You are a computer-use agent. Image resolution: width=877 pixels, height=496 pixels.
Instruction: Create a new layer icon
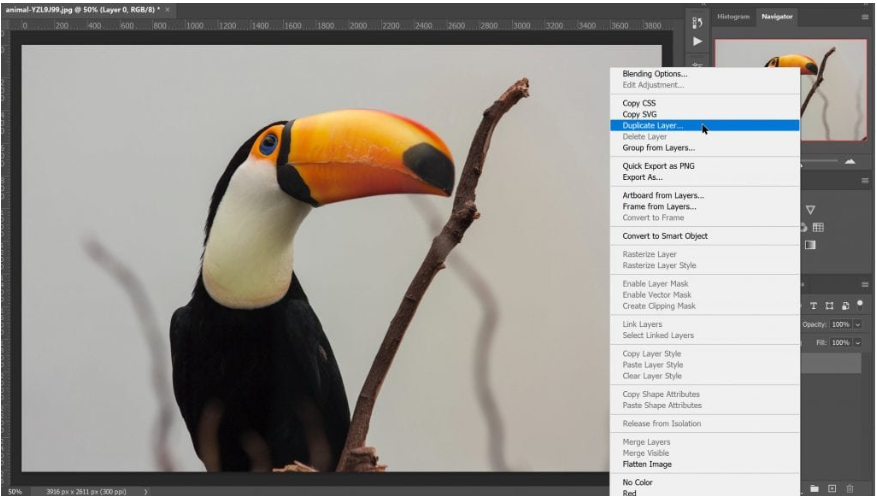(832, 489)
